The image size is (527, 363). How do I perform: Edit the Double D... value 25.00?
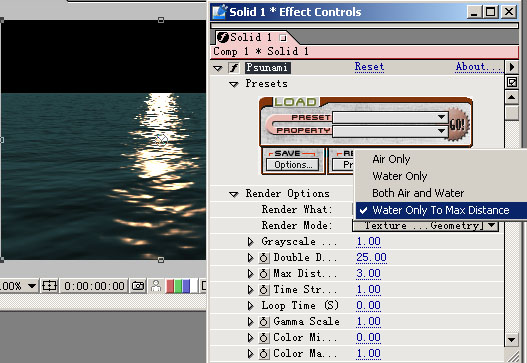(371, 258)
